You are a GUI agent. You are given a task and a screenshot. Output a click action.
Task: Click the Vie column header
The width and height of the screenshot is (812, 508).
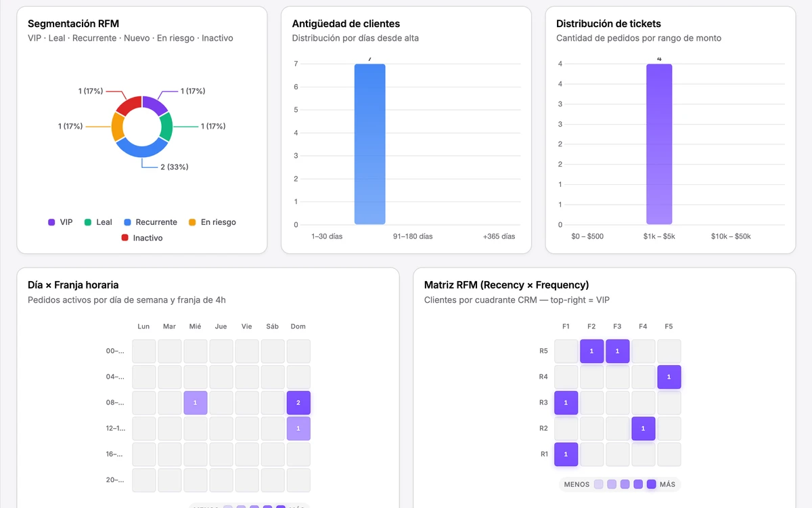pyautogui.click(x=247, y=326)
